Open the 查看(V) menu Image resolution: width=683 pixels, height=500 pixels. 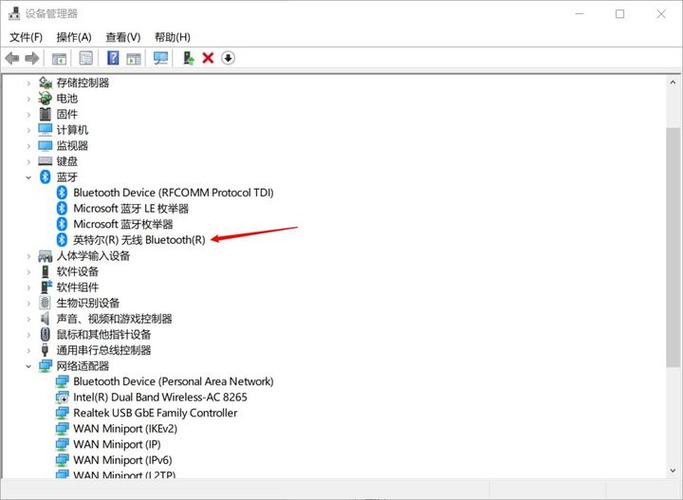coord(123,37)
